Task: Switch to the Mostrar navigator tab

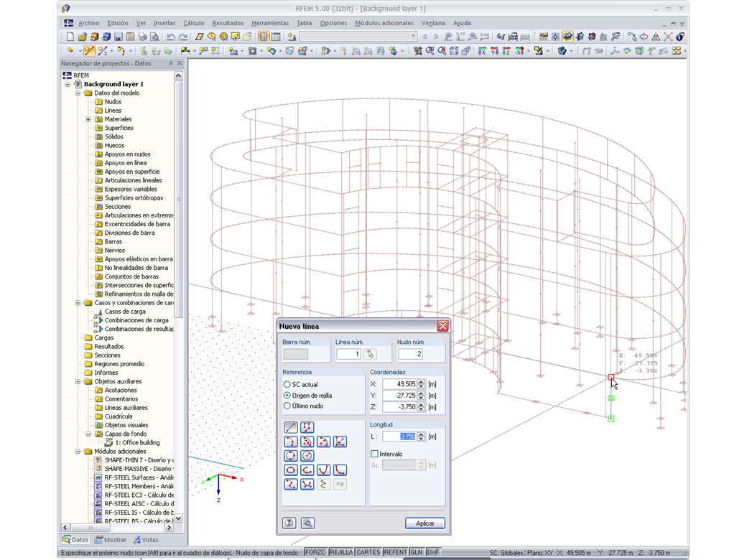Action: (110, 540)
